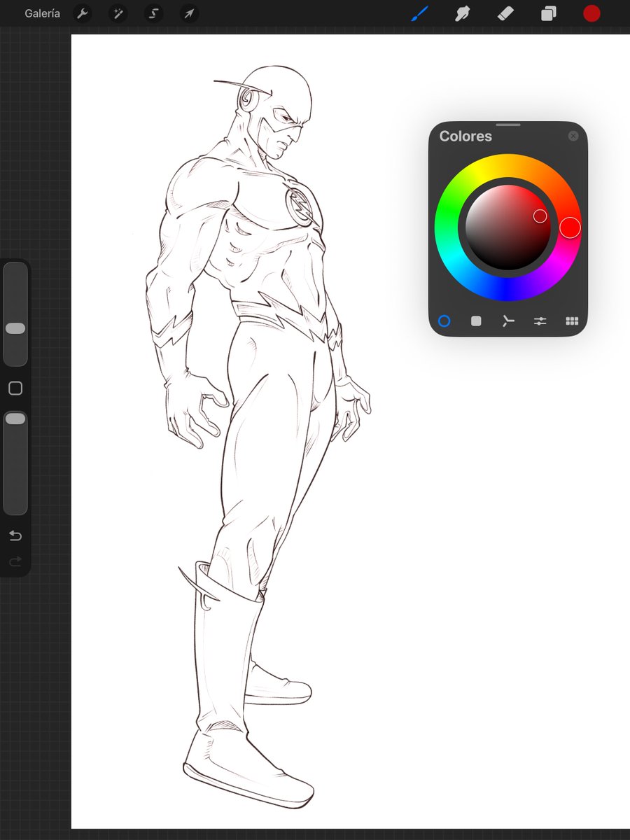The width and height of the screenshot is (630, 840).
Task: Click the brush opacity slider handle
Action: (15, 419)
